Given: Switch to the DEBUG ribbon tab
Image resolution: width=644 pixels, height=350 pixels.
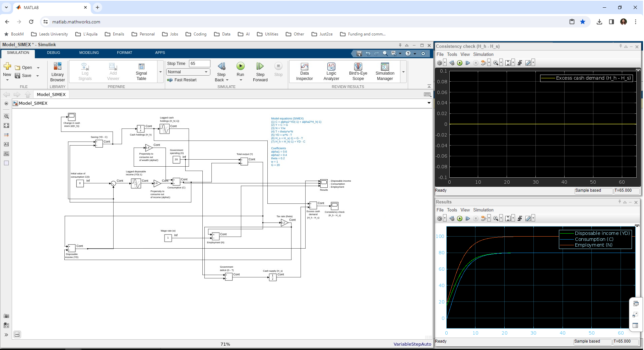Looking at the screenshot, I should point(54,53).
